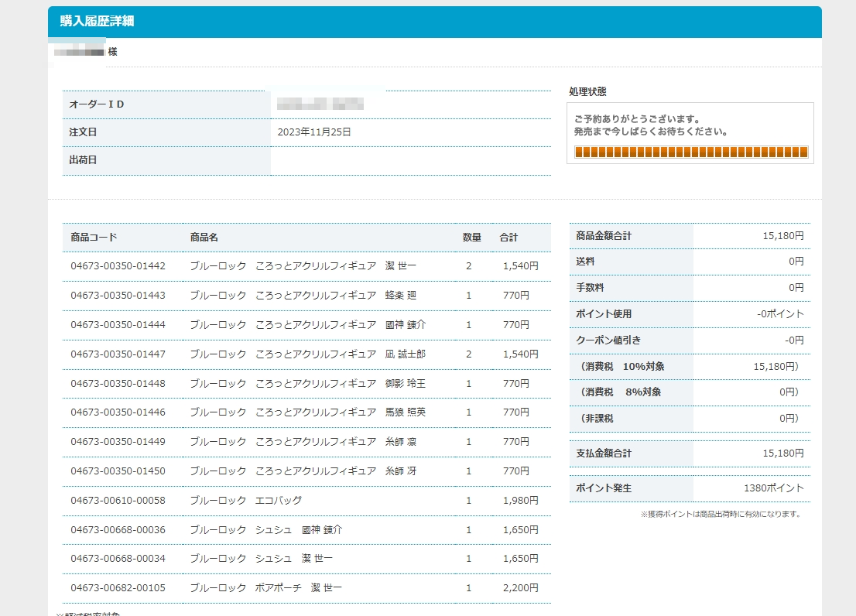Select the オーダーＩＤ label
The height and width of the screenshot is (616, 856).
click(x=97, y=104)
